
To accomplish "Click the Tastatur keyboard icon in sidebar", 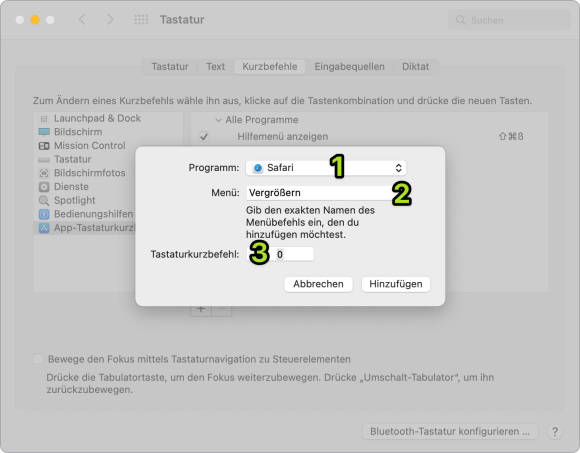I will (x=44, y=160).
